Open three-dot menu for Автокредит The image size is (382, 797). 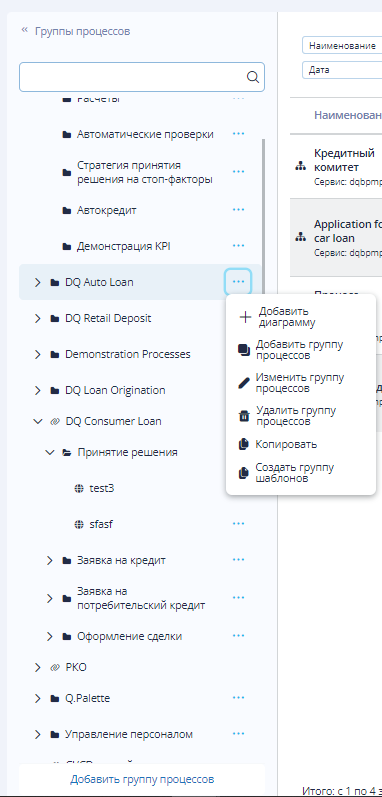[238, 209]
